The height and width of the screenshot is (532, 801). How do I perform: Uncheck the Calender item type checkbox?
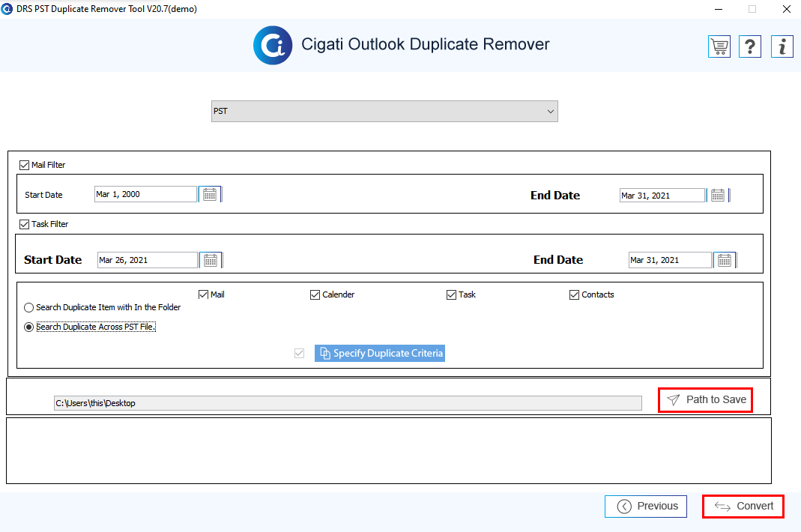coord(315,295)
